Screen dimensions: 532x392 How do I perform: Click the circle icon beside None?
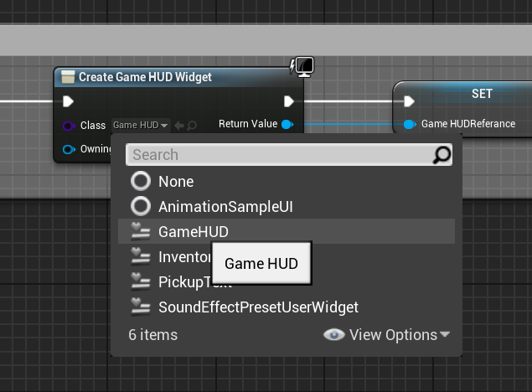point(141,181)
